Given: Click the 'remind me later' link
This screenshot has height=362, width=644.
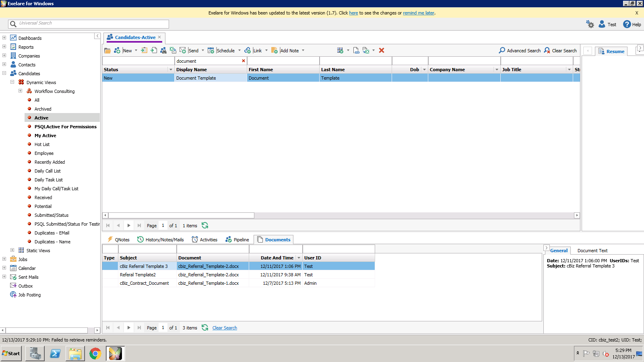Looking at the screenshot, I should (419, 13).
